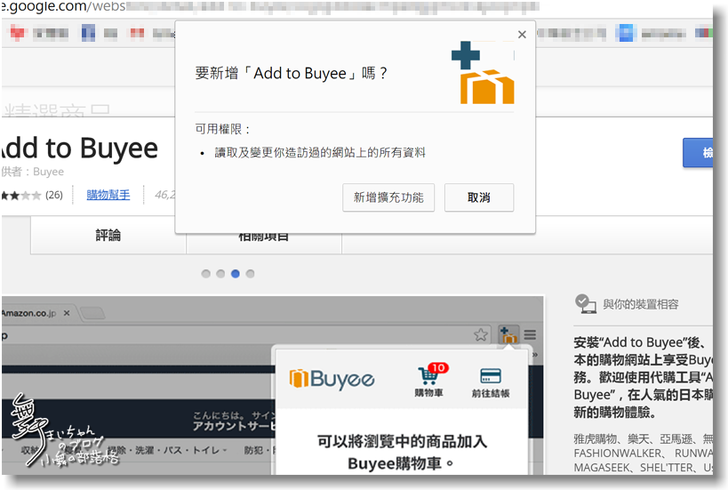
Task: Open the hamburger menu in screenshot toolbar
Action: tap(529, 334)
